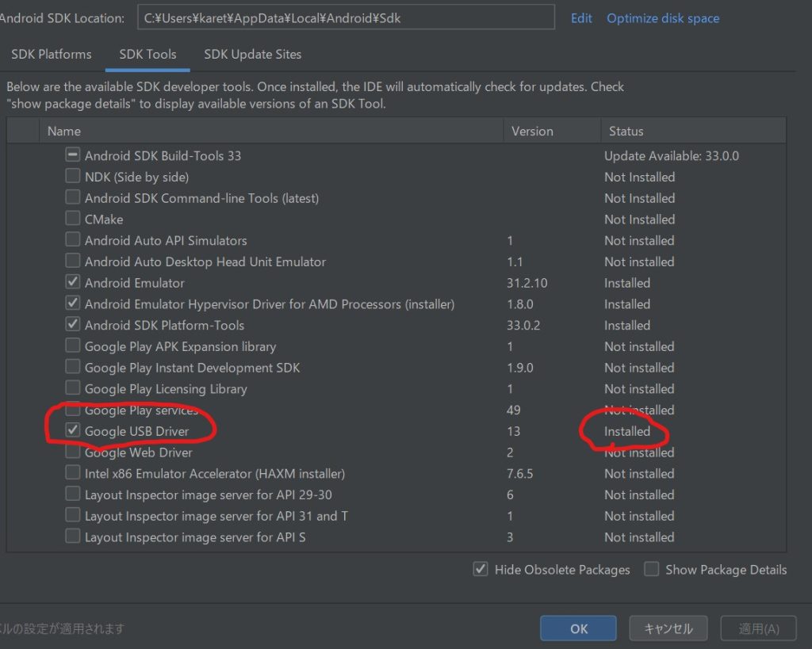Viewport: 812px width, 649px height.
Task: Click Platform-Tools version 33.0.2 cell
Action: [523, 326]
